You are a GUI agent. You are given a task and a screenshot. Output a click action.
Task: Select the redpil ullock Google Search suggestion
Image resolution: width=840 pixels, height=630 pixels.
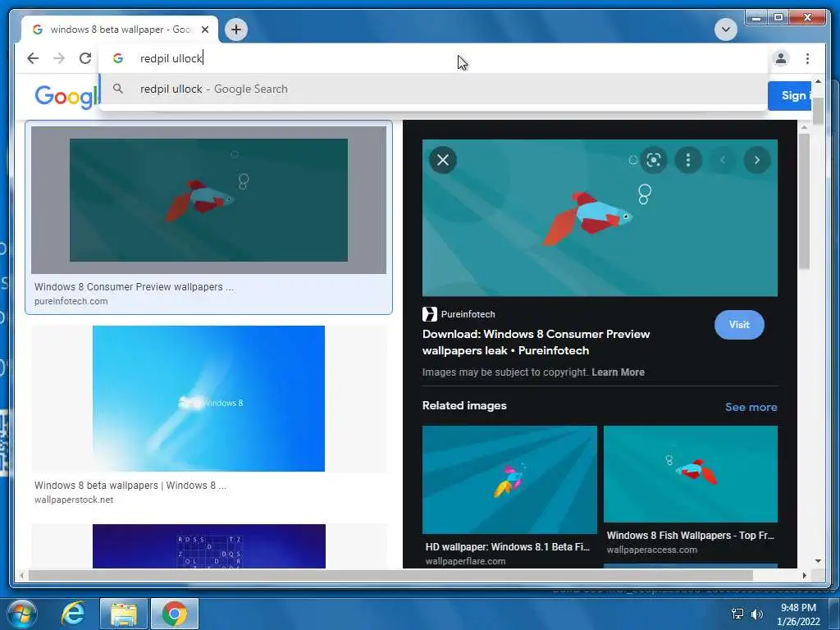433,89
